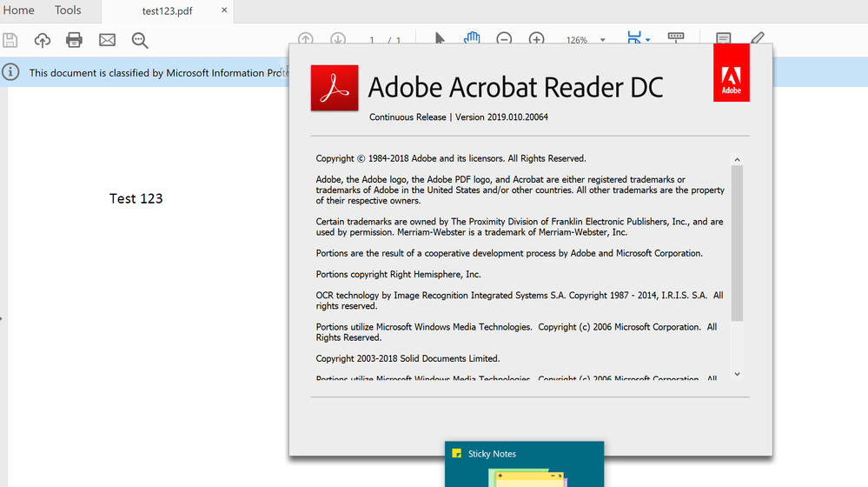Click the Sticky Notes preview thumbnail
This screenshot has width=868, height=487.
click(x=528, y=478)
